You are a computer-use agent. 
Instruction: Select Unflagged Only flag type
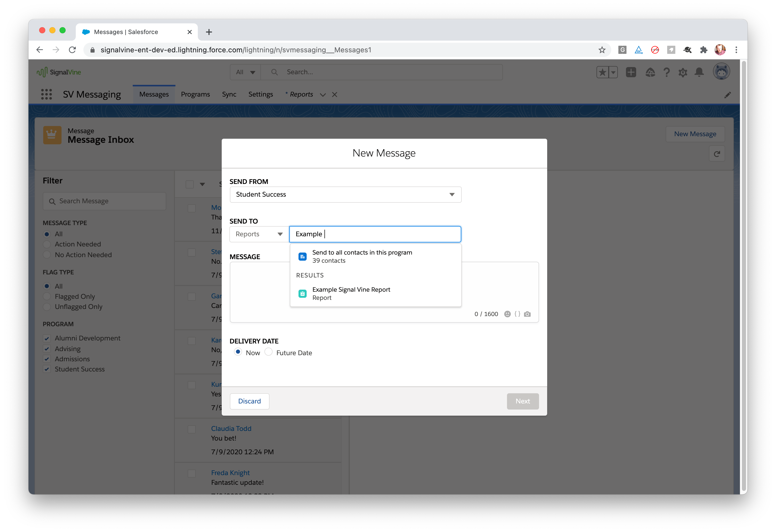(x=47, y=307)
